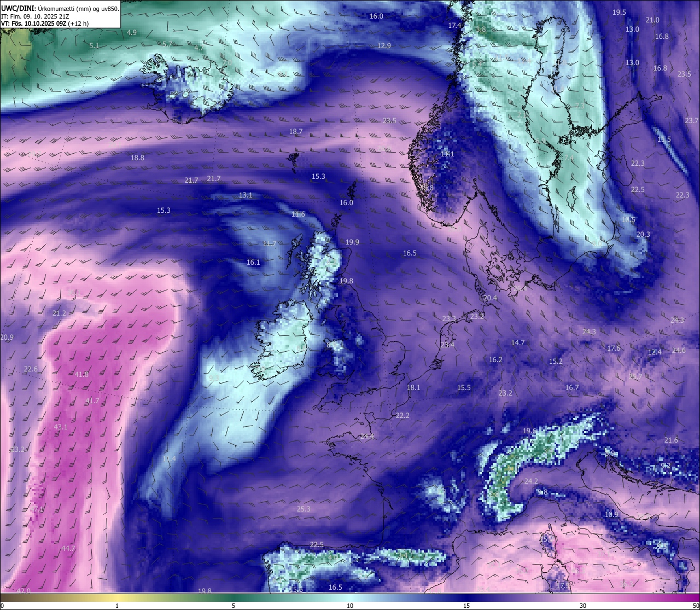Select the 22.6 value label

[31, 369]
